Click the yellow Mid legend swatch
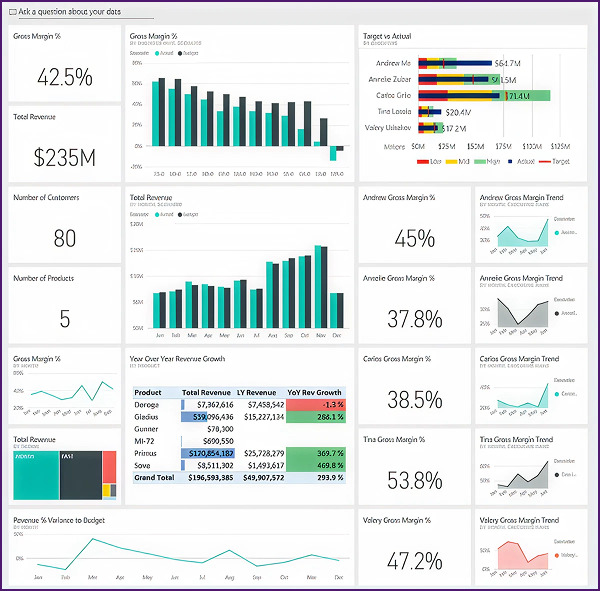The image size is (600, 591). [451, 162]
